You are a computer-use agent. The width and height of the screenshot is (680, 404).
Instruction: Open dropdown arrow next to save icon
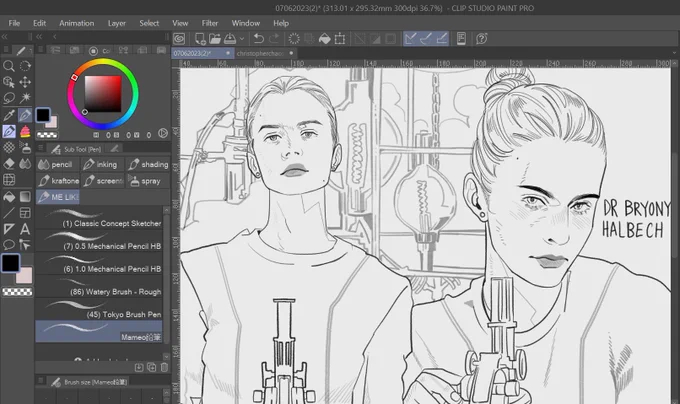coord(242,39)
